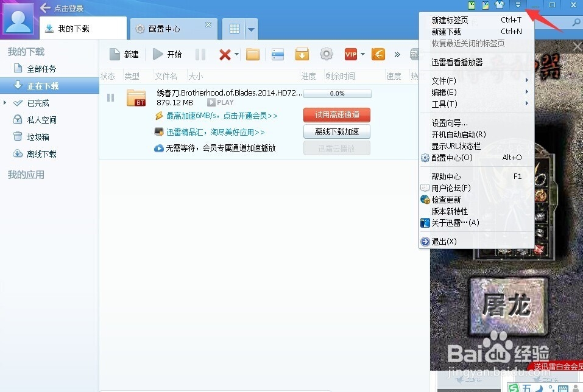Click the user avatar icon
This screenshot has height=392, width=583.
pyautogui.click(x=18, y=19)
